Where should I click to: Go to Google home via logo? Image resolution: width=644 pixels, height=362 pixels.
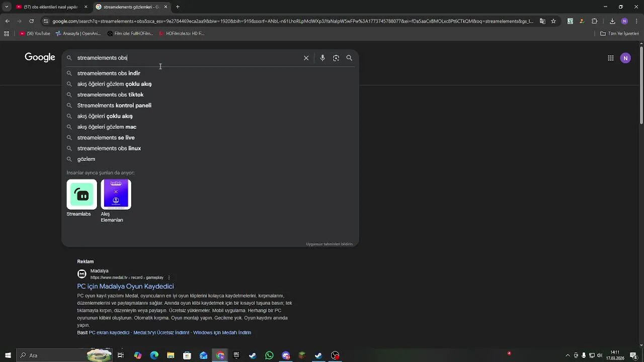pyautogui.click(x=40, y=57)
